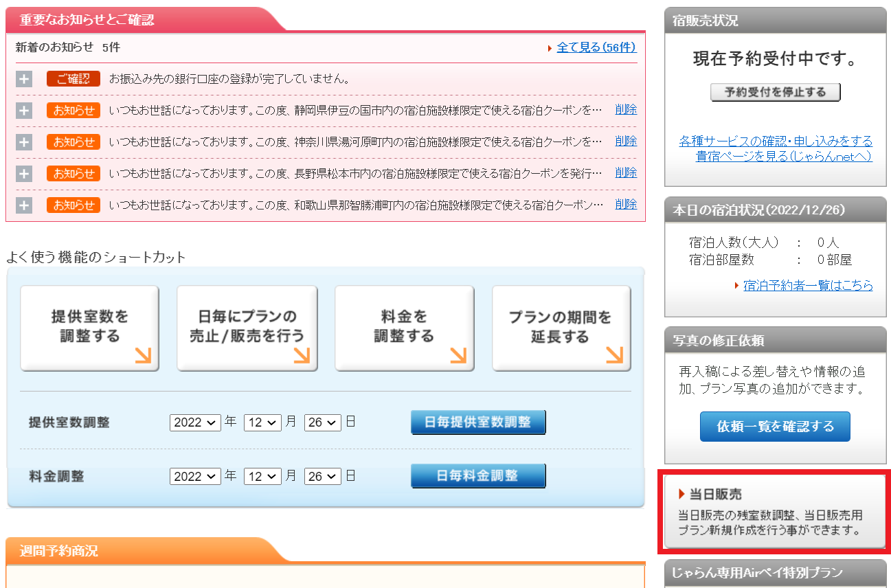The width and height of the screenshot is (891, 588).
Task: Expand the Nagano Matsumoto coupon notice
Action: tap(24, 174)
